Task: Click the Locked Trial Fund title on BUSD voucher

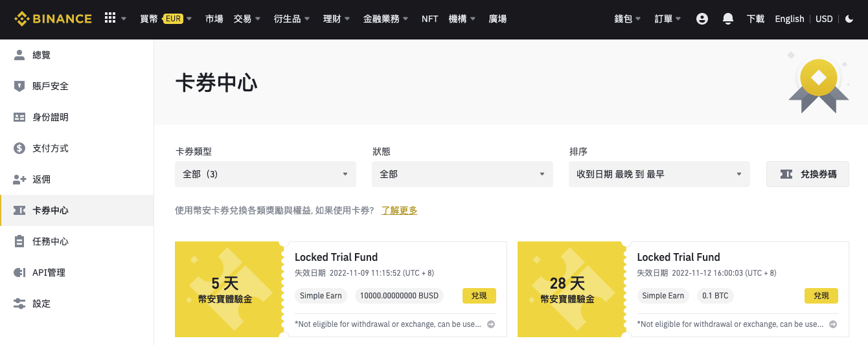Action: 336,257
